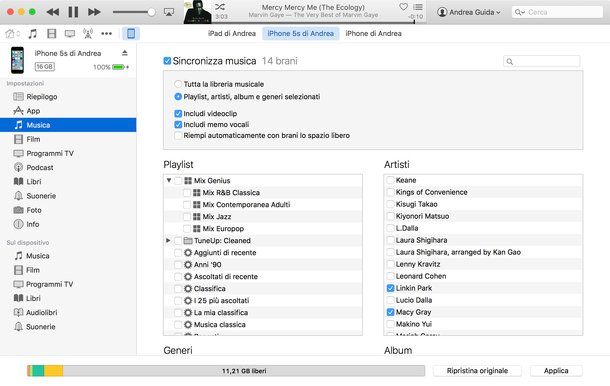Toggle Includi videoclip checkbox
The image size is (610, 386).
click(178, 114)
